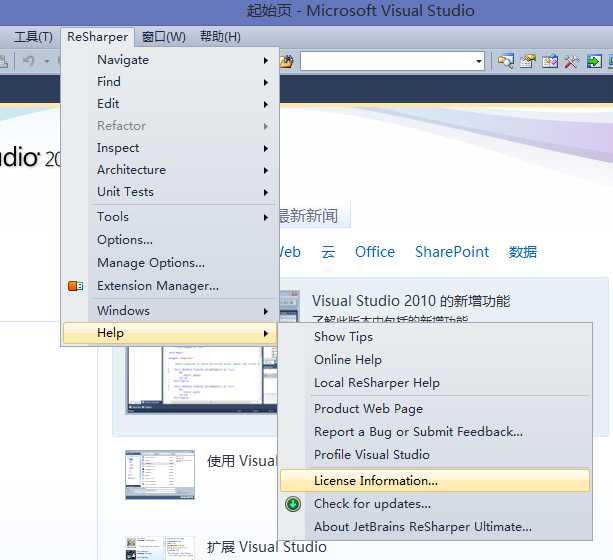This screenshot has width=613, height=560.
Task: Click the green arrow Start Page icon
Action: point(594,61)
